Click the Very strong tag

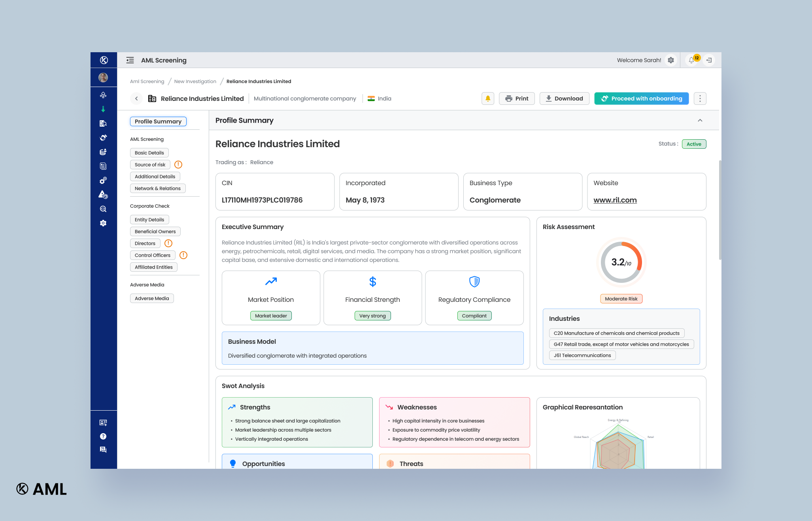(372, 316)
